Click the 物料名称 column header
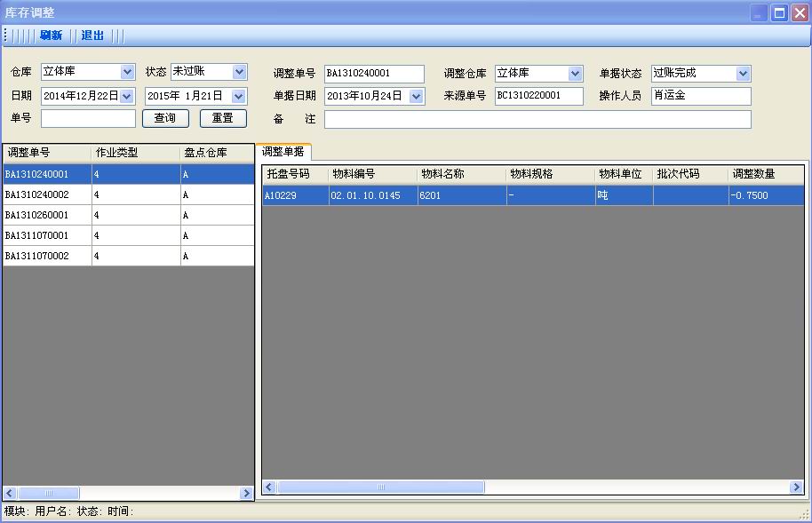The height and width of the screenshot is (523, 812). click(462, 174)
